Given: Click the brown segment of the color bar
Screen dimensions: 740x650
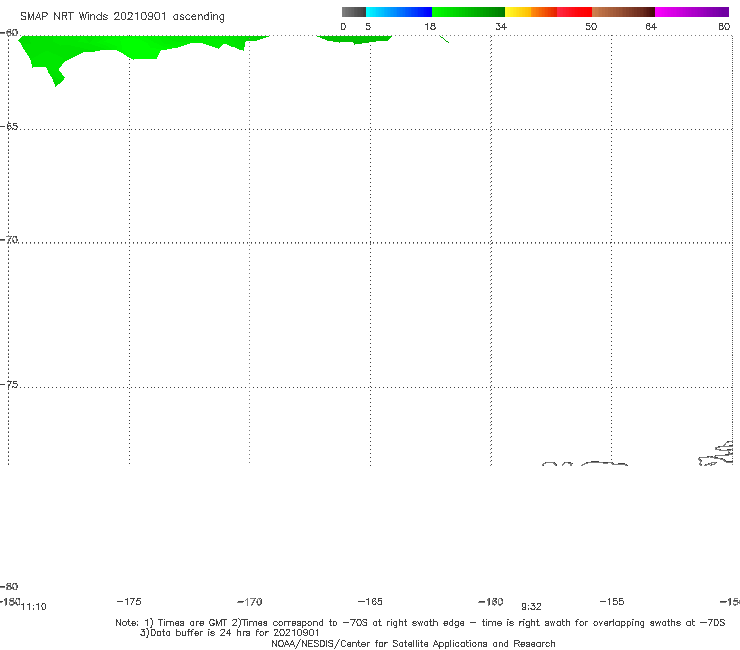Looking at the screenshot, I should (x=623, y=12).
